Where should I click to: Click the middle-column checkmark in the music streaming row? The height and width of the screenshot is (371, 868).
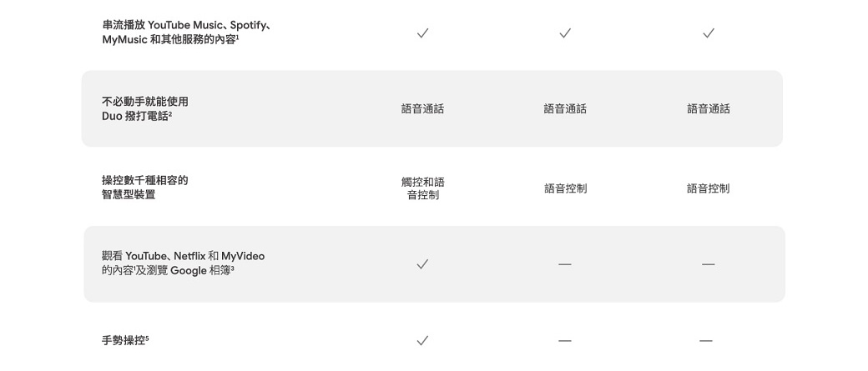pyautogui.click(x=565, y=33)
